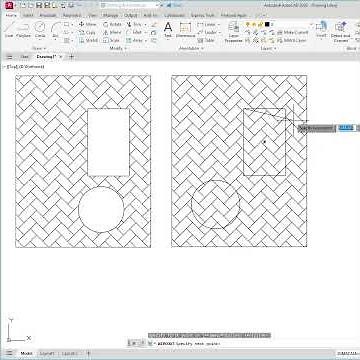Click the Trim tool

[134, 24]
